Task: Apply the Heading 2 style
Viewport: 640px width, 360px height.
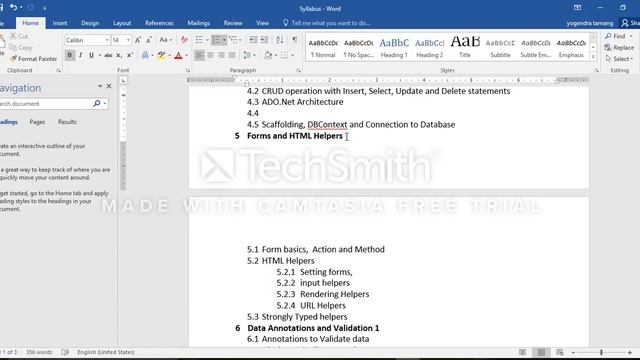Action: coord(429,47)
